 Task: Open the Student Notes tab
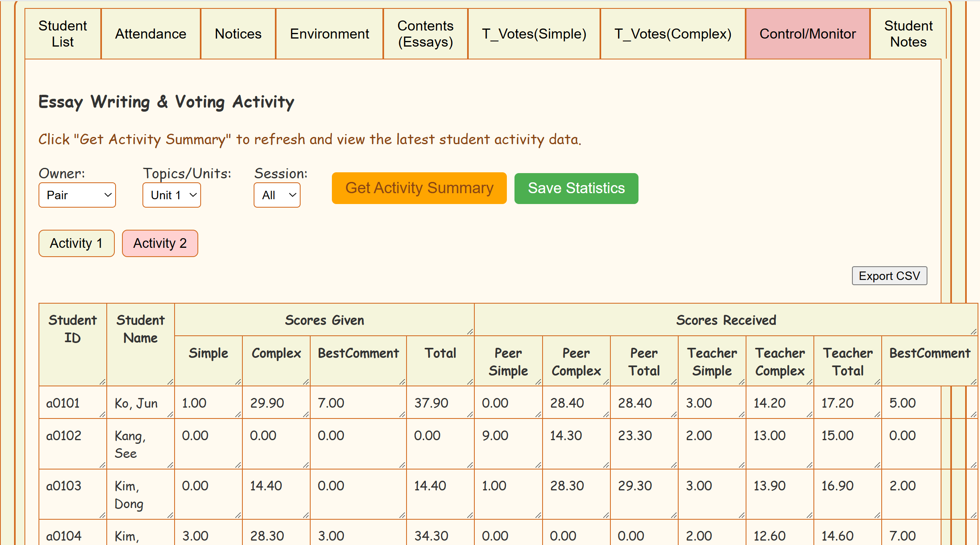point(908,34)
